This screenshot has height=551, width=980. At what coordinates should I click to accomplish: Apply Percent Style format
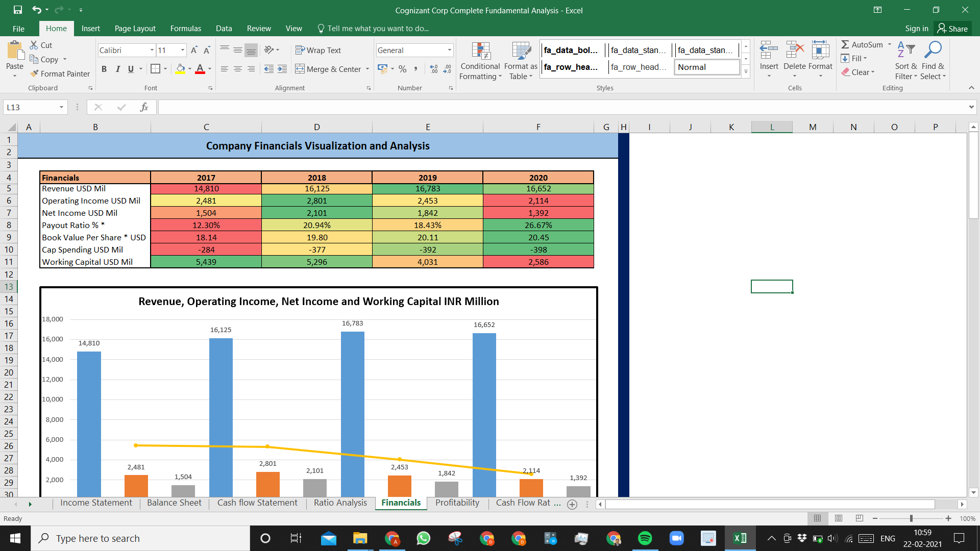403,69
